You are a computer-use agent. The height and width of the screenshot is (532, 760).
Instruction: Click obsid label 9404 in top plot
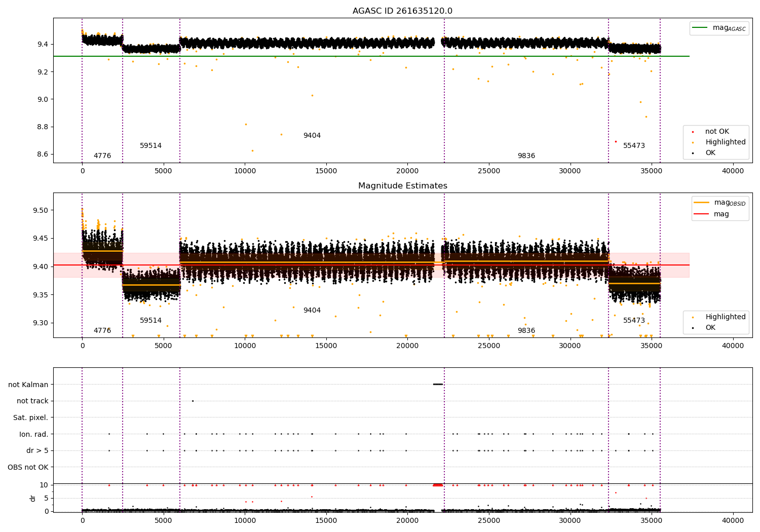tap(312, 136)
